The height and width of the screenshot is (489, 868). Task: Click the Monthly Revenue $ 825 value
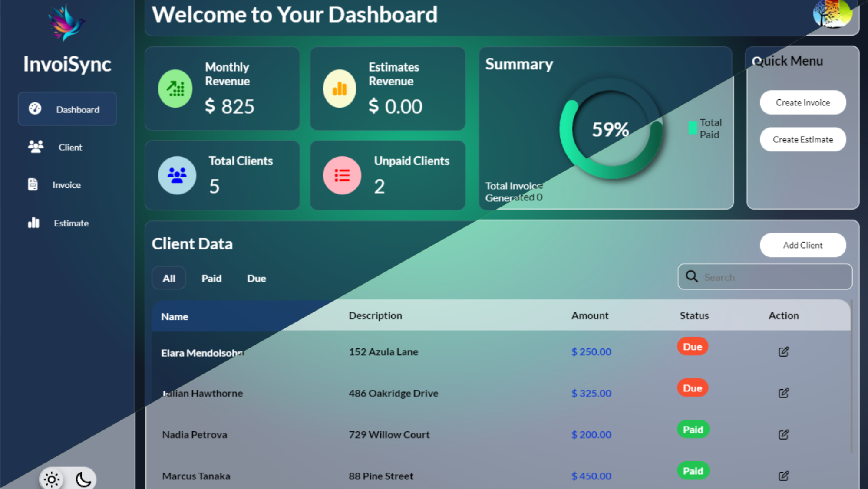click(230, 106)
